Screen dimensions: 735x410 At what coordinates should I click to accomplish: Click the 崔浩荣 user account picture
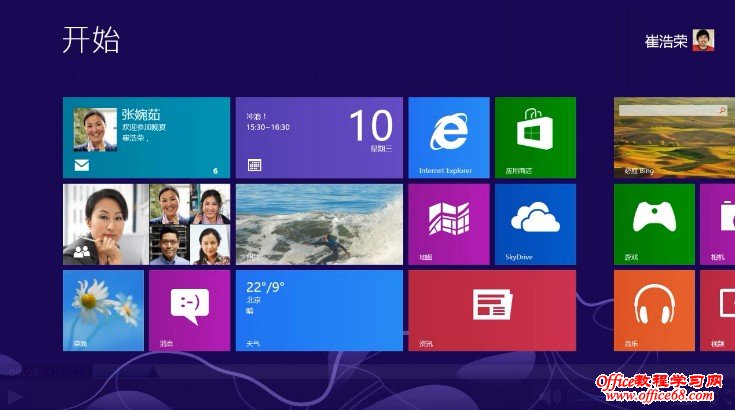[x=704, y=40]
